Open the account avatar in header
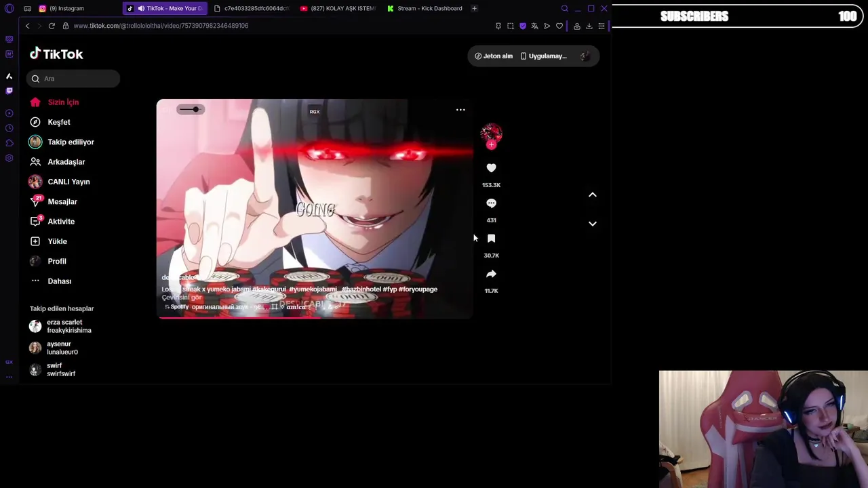This screenshot has height=488, width=868. pos(585,56)
